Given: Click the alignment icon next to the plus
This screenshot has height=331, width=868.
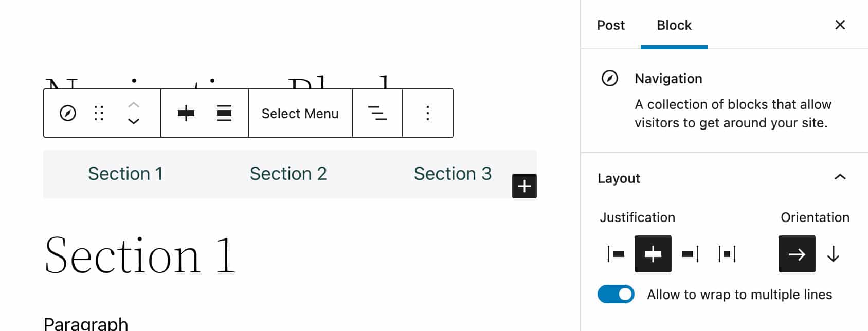Looking at the screenshot, I should click(x=224, y=113).
